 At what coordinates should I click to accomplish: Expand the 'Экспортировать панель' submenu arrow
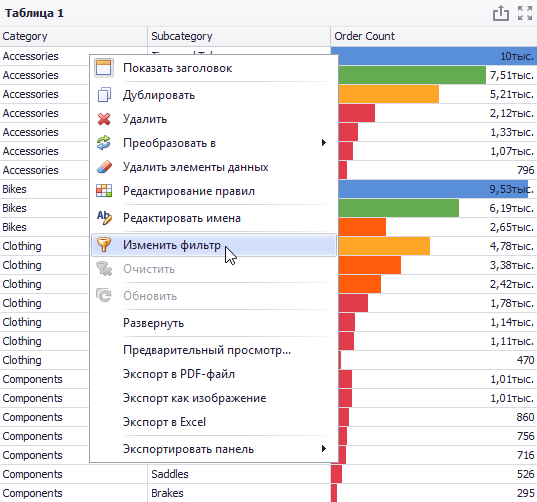324,448
